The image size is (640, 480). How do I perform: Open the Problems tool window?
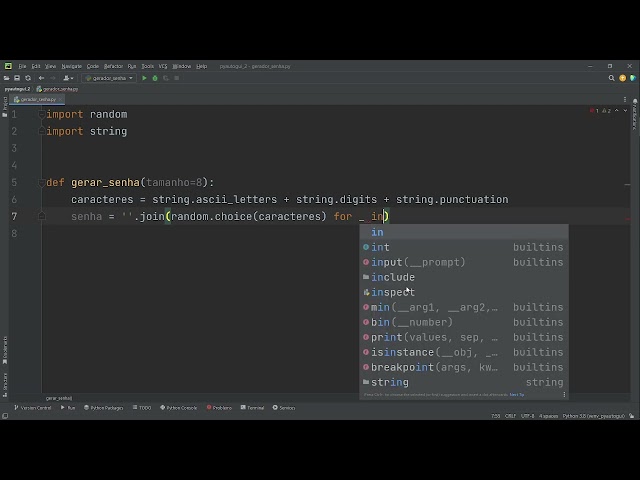[x=219, y=408]
